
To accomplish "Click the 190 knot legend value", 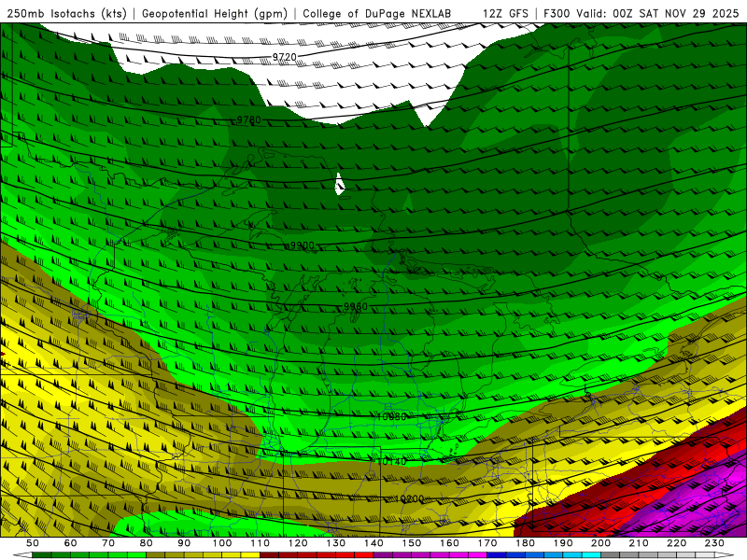I will pyautogui.click(x=563, y=543).
